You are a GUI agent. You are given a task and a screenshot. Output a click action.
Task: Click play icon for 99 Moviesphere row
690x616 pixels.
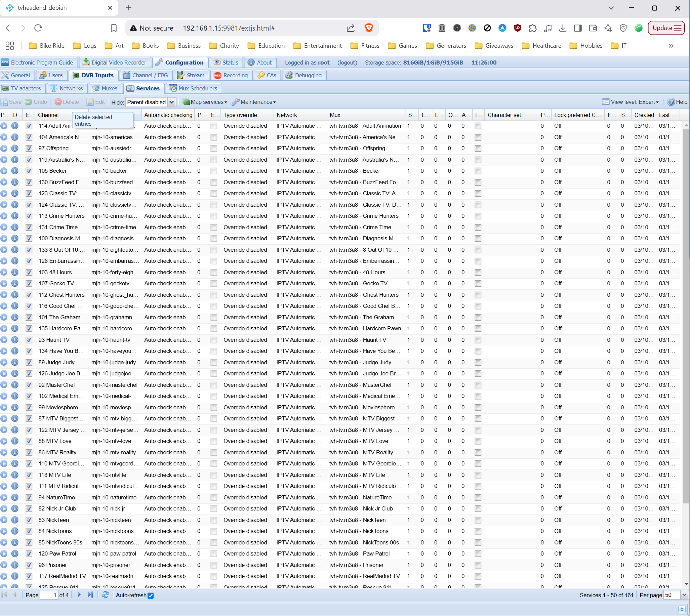click(4, 407)
